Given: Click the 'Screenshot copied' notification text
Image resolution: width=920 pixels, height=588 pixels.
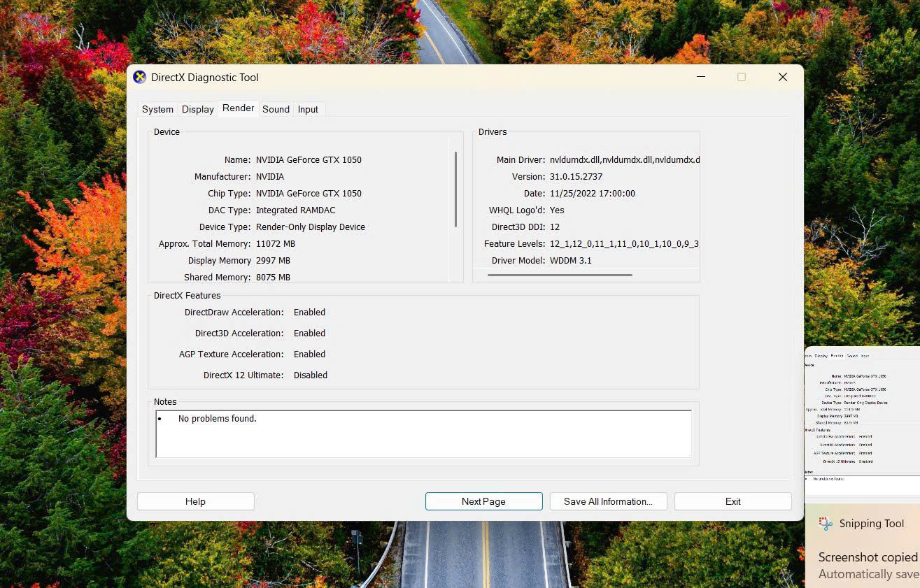Looking at the screenshot, I should point(868,557).
